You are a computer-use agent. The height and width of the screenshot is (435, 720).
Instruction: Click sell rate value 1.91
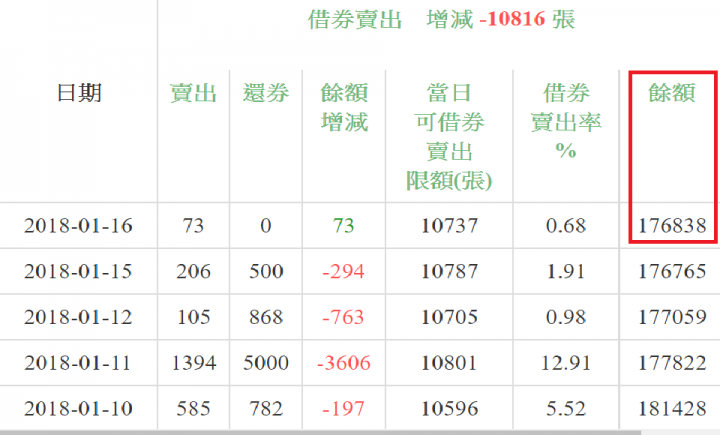click(566, 271)
